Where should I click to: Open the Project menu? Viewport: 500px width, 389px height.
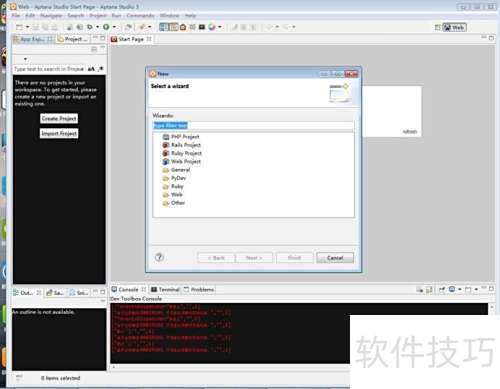coord(98,15)
